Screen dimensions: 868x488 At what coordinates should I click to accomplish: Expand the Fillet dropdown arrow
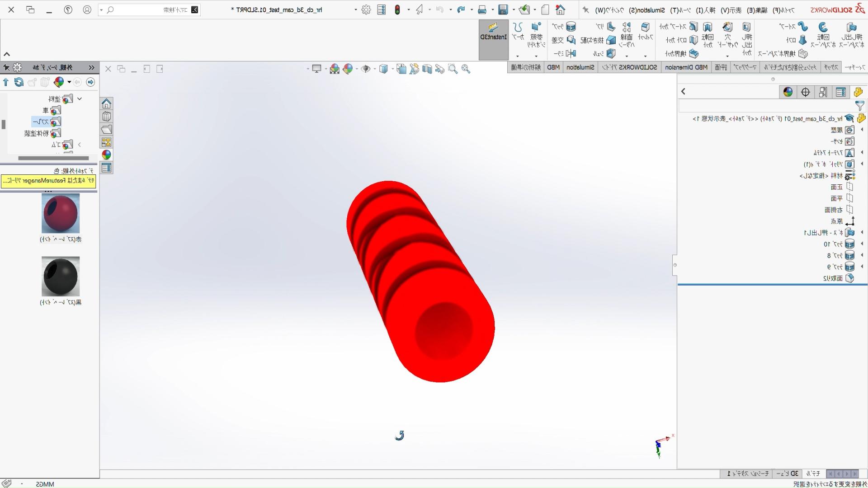(x=646, y=56)
